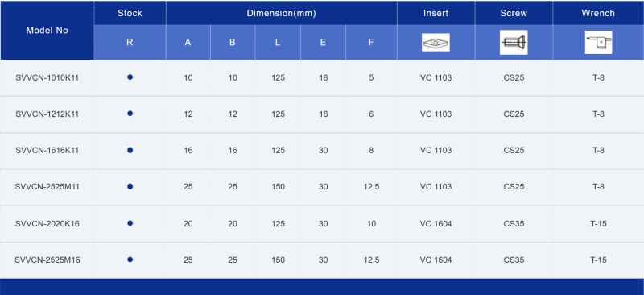
Task: Click 12.5 F value for SVVCN-2525M11
Action: 371,187
